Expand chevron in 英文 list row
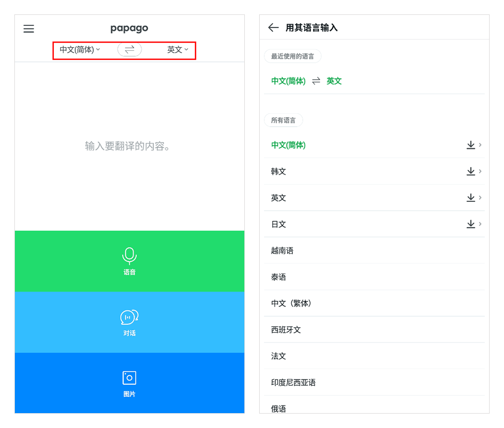Viewport: 504px width, 428px height. pyautogui.click(x=480, y=198)
